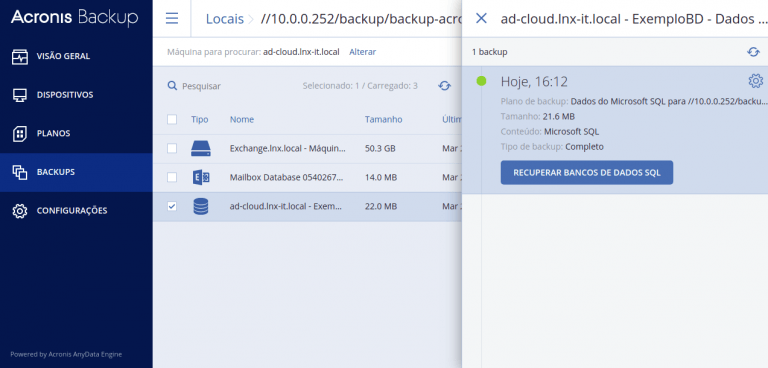Image resolution: width=768 pixels, height=368 pixels.
Task: Select Exchange.lnx.local backup name
Action: (288, 148)
